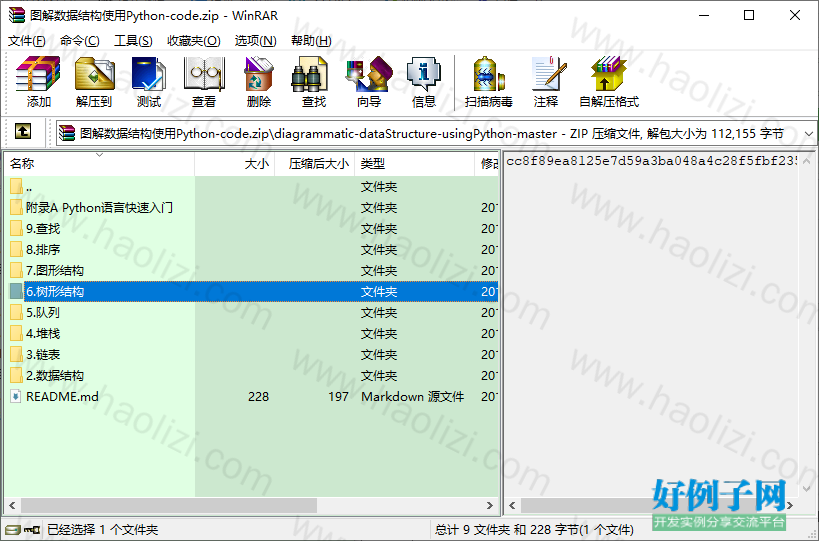The width and height of the screenshot is (819, 541).
Task: Open the Commands (命令) menu
Action: [x=79, y=41]
